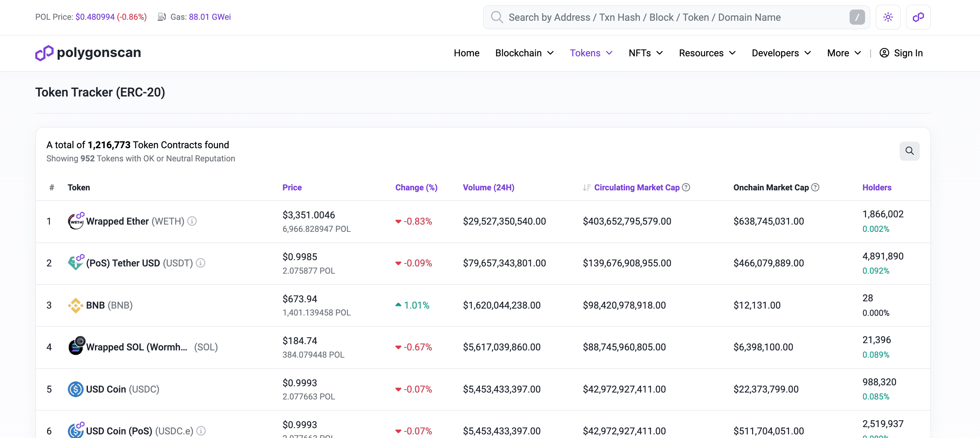Open the NFTs menu
This screenshot has width=980, height=438.
[x=645, y=53]
